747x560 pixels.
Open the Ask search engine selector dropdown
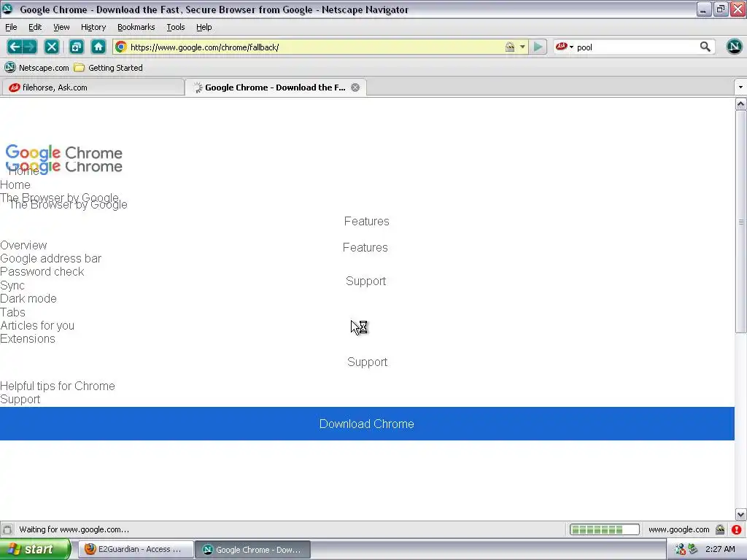pos(565,47)
